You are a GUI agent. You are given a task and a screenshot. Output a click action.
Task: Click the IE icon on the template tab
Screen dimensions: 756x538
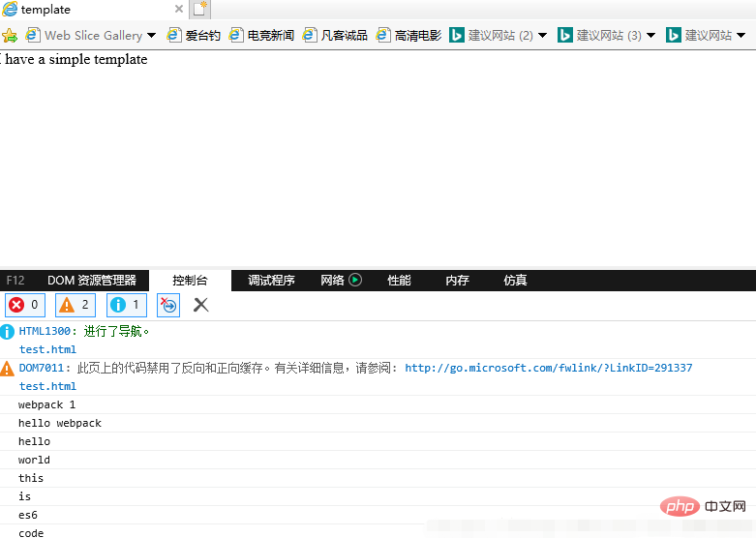click(x=10, y=9)
